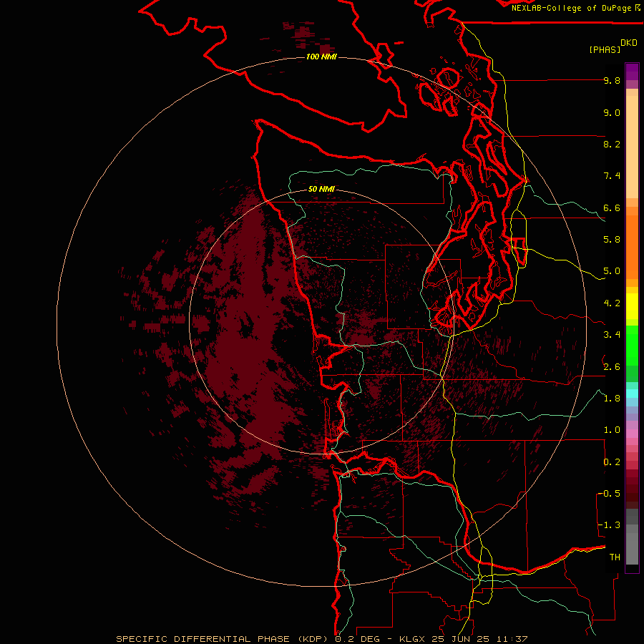Click the -1.3 scale value

[x=609, y=525]
